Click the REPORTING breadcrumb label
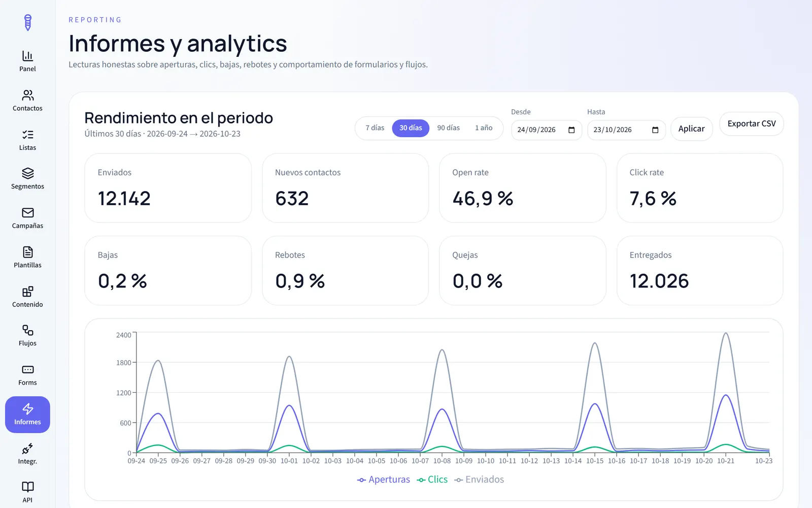The width and height of the screenshot is (812, 508). tap(95, 20)
